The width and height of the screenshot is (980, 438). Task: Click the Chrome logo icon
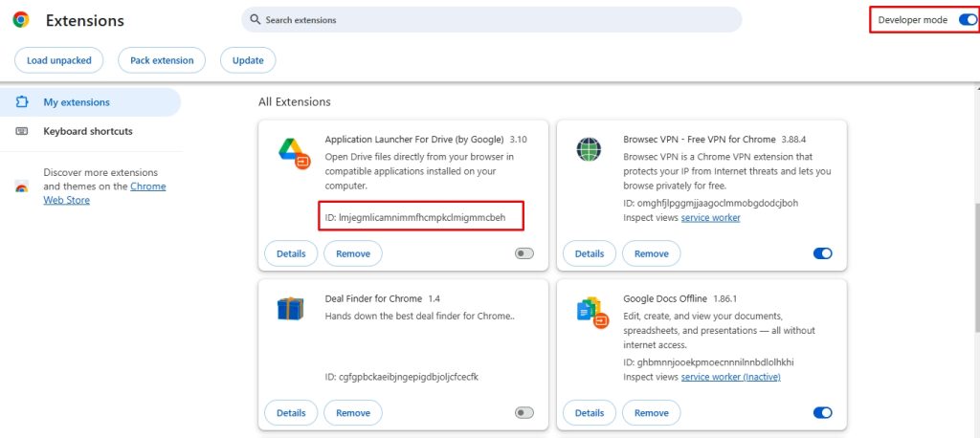click(x=21, y=20)
